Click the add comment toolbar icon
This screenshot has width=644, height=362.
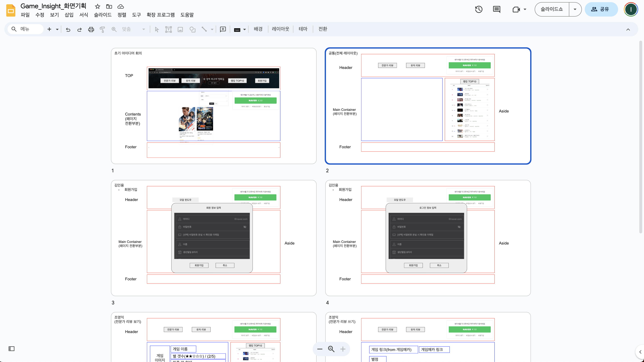tap(223, 30)
